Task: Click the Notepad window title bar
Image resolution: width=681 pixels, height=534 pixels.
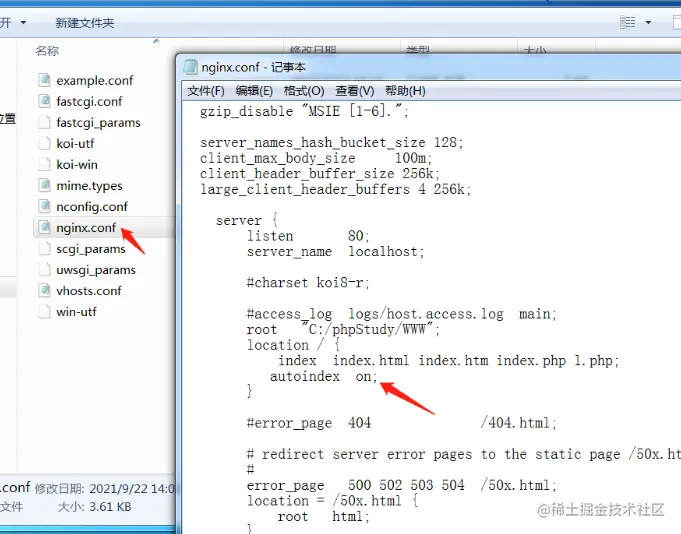Action: click(x=430, y=67)
